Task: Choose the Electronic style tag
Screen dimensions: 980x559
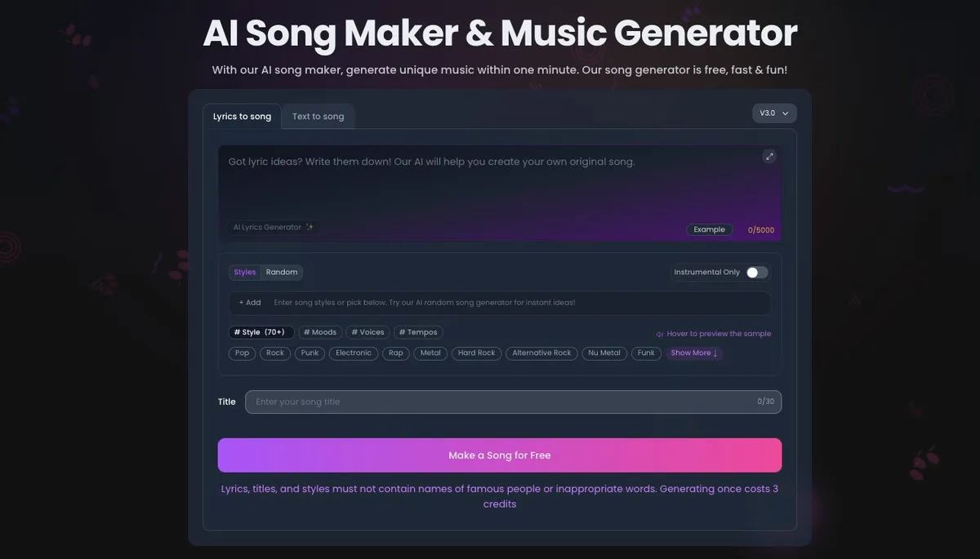Action: (354, 353)
